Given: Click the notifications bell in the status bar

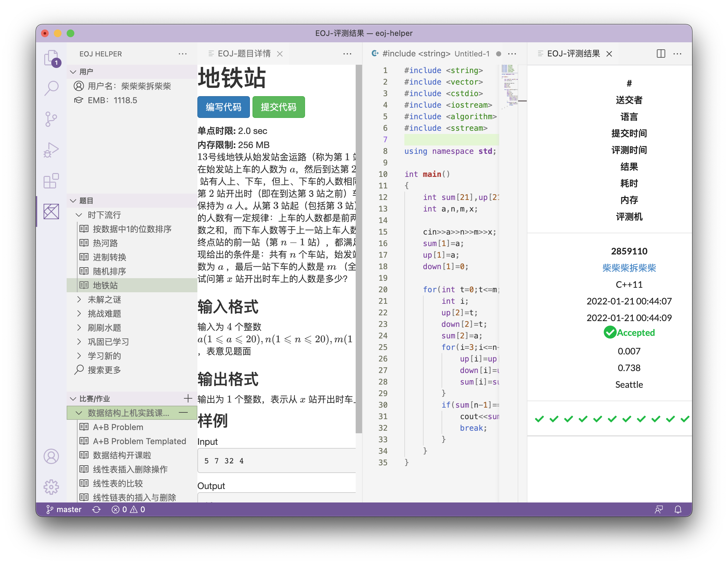Looking at the screenshot, I should tap(678, 509).
